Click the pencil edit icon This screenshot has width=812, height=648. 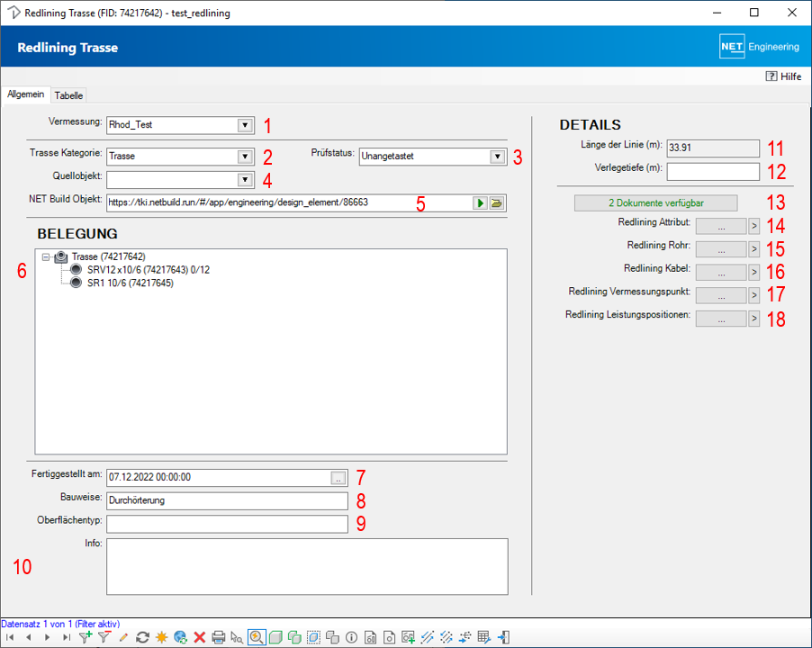point(123,637)
